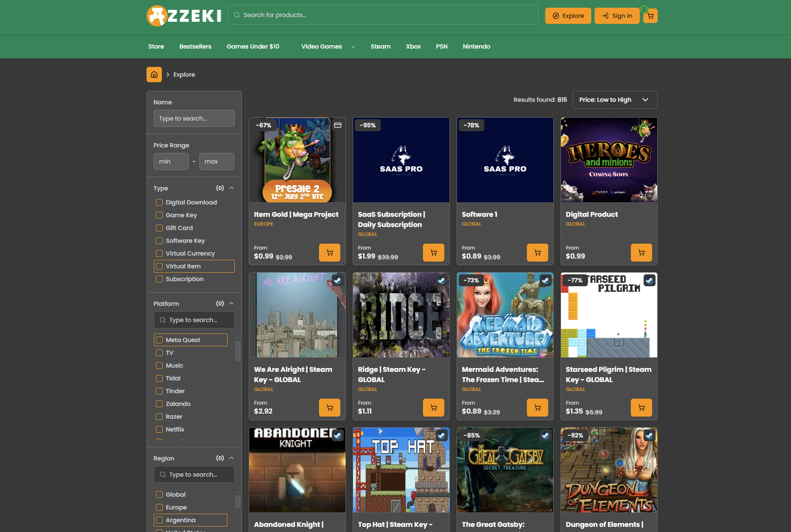Tick the Global region checkbox
The height and width of the screenshot is (532, 791).
tap(159, 495)
